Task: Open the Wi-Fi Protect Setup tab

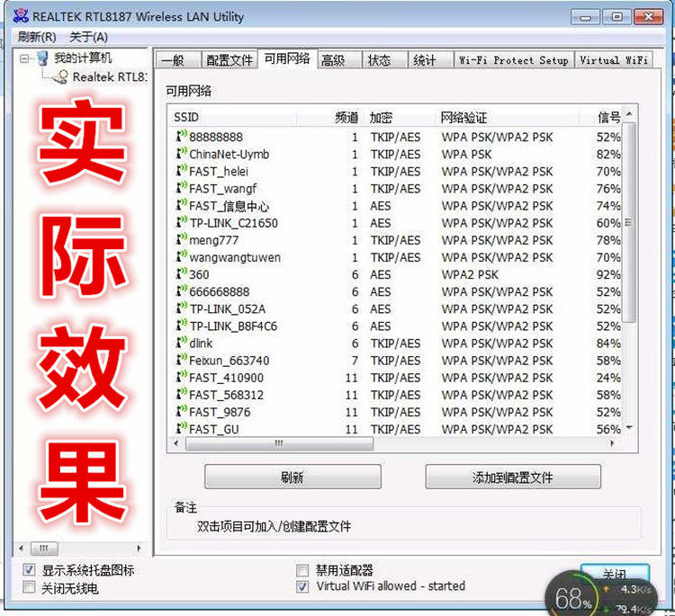Action: point(514,59)
